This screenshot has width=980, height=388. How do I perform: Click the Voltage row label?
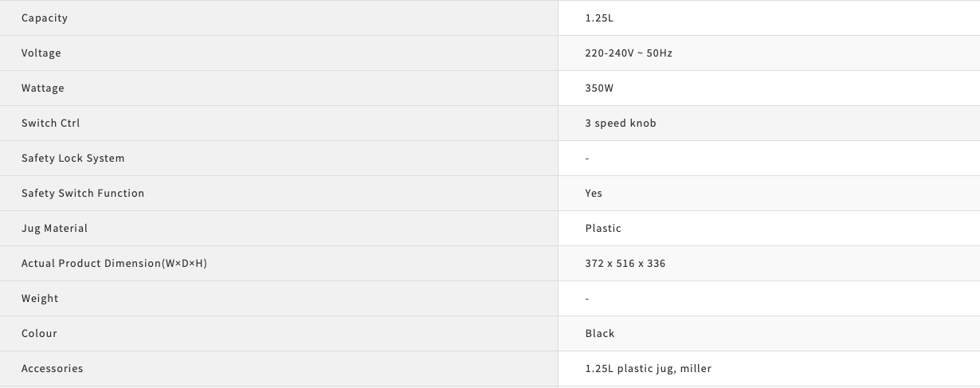(41, 53)
